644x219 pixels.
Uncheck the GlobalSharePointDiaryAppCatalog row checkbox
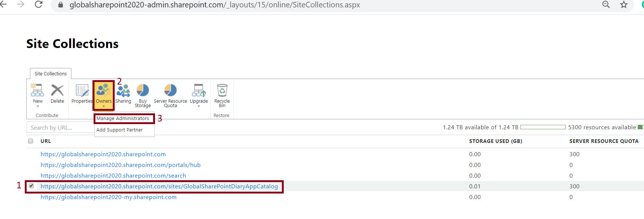(31, 186)
